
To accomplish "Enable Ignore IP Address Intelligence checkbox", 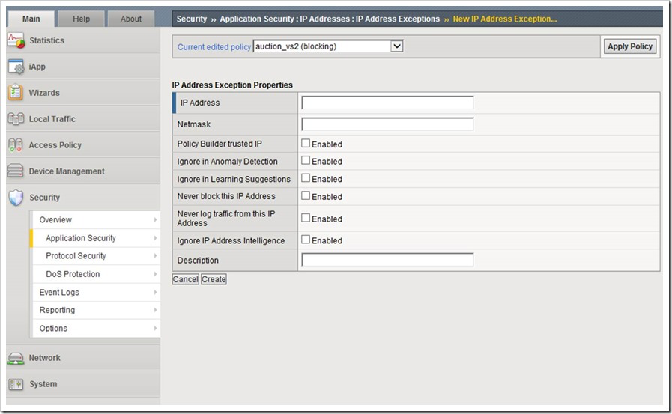I will [x=306, y=240].
